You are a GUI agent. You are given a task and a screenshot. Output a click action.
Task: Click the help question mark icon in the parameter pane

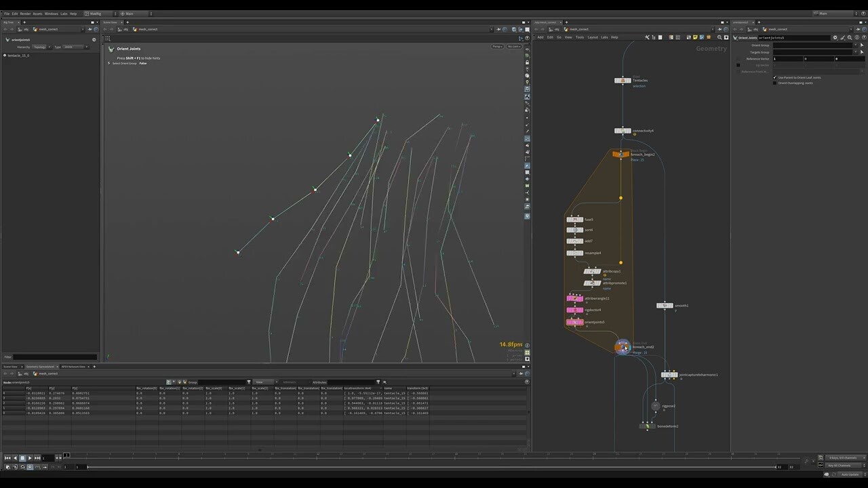coord(864,38)
